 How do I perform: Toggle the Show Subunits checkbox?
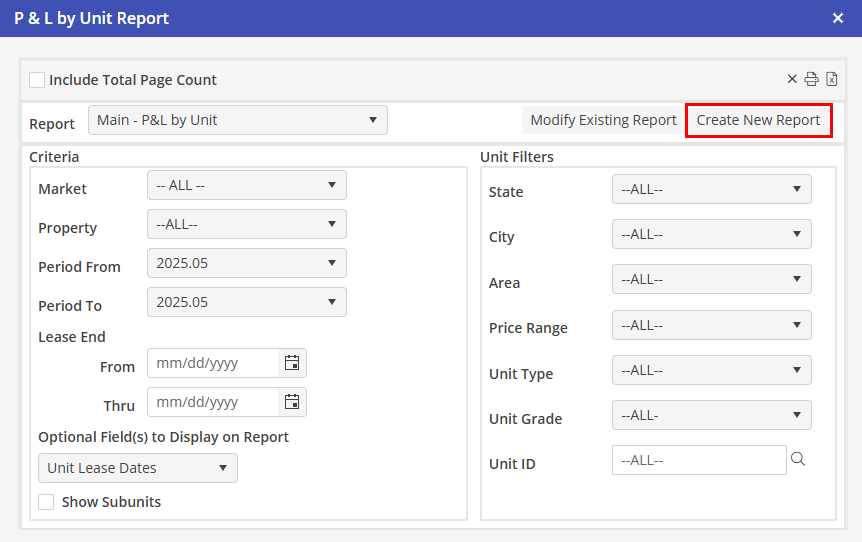click(46, 502)
